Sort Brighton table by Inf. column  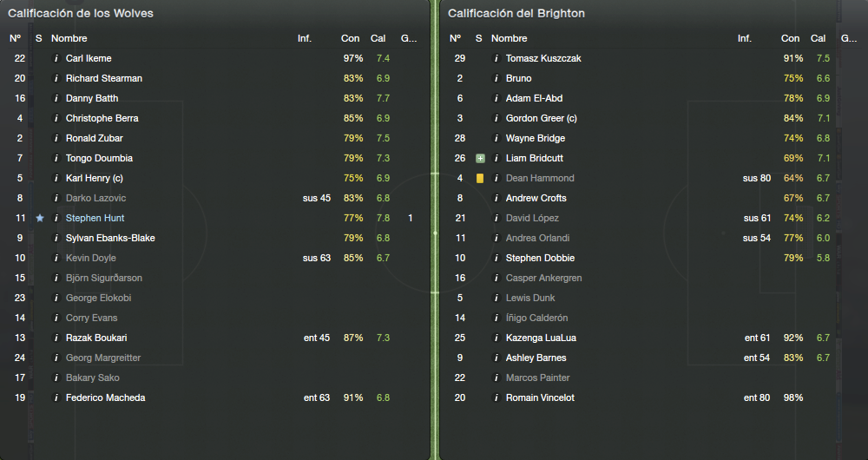[x=745, y=38]
